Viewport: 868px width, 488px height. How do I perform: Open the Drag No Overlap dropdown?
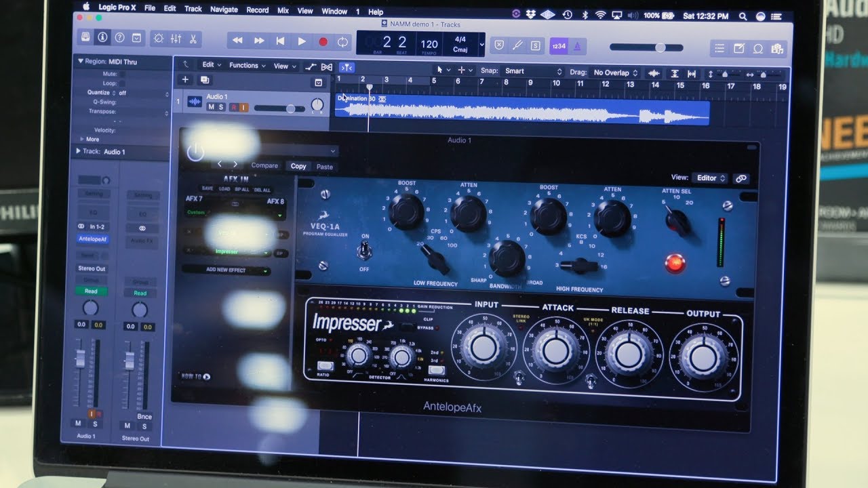[615, 73]
